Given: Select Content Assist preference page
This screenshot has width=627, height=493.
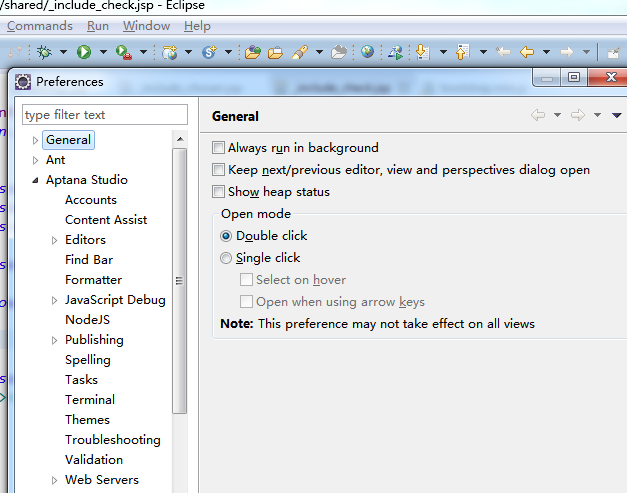Looking at the screenshot, I should click(106, 220).
